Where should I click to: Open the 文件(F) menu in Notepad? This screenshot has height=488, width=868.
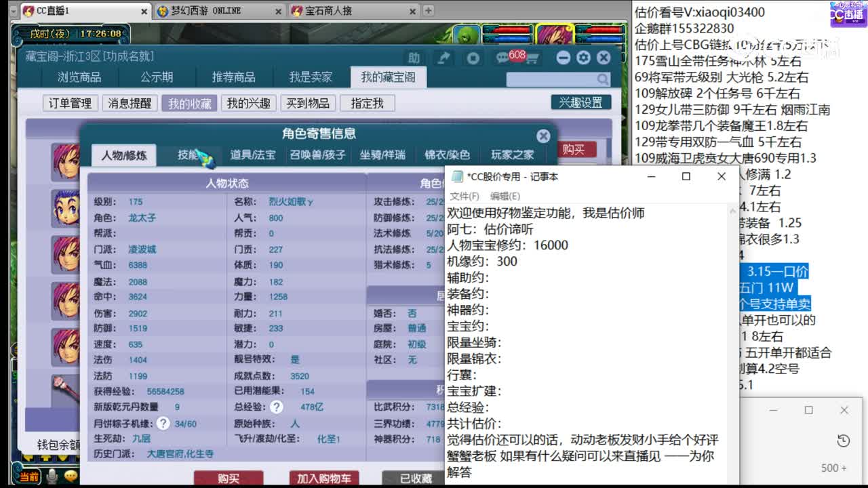point(464,197)
